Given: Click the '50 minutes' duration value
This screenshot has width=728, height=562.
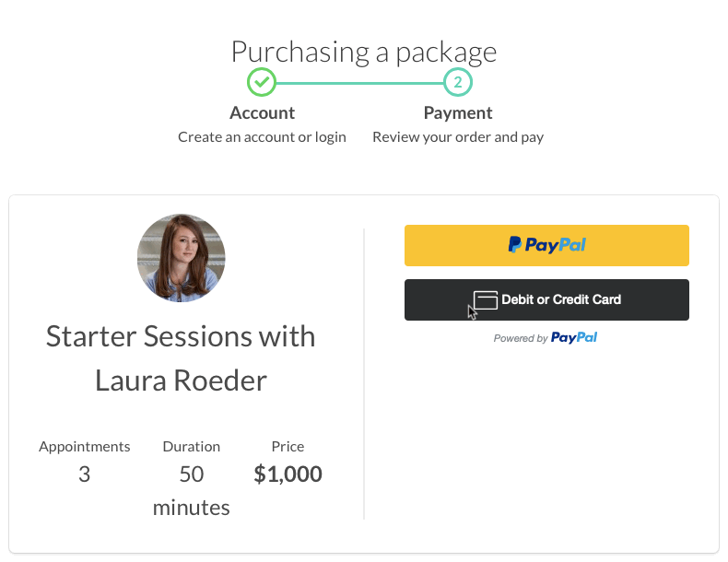Looking at the screenshot, I should [192, 491].
